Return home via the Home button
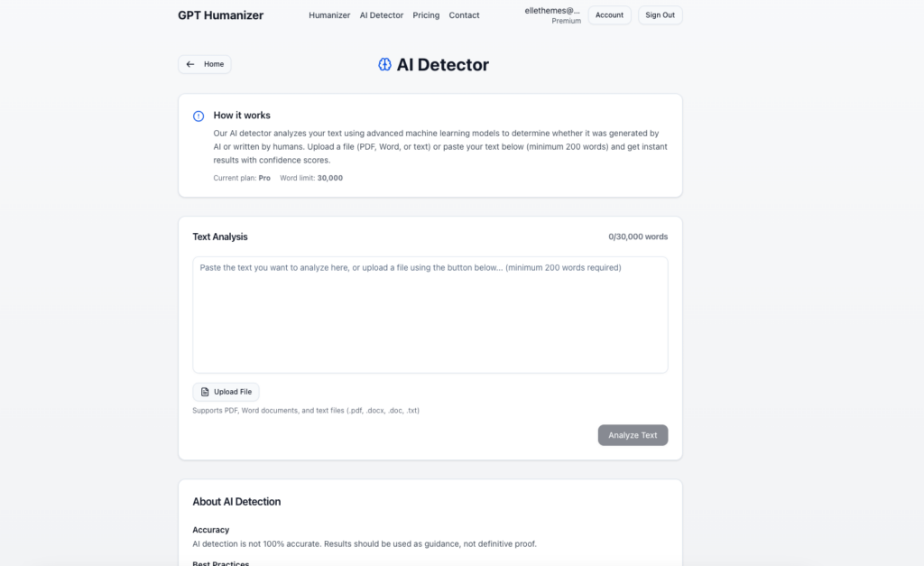Viewport: 924px width, 566px height. (205, 64)
